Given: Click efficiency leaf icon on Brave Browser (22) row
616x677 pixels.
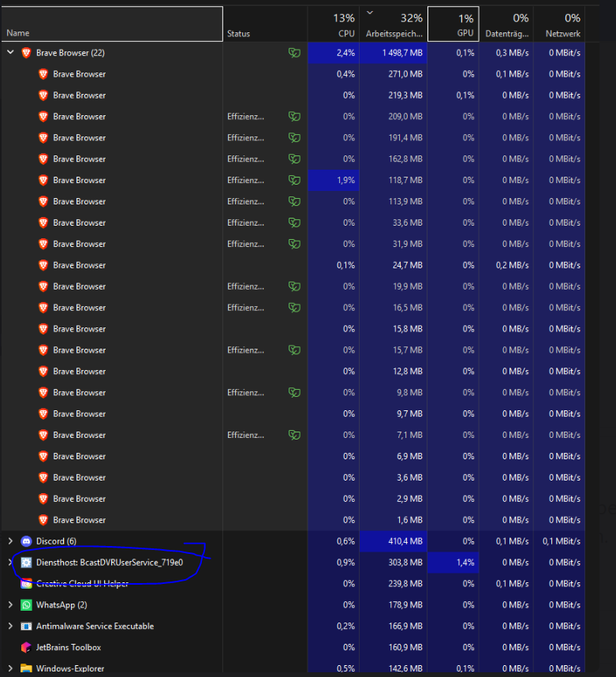Looking at the screenshot, I should point(294,53).
